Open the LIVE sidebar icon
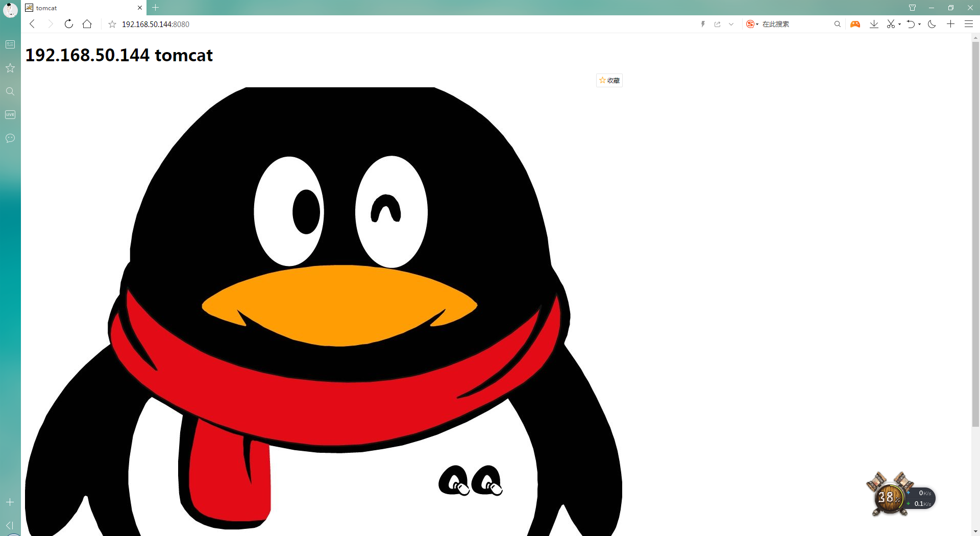980x536 pixels. coord(10,115)
